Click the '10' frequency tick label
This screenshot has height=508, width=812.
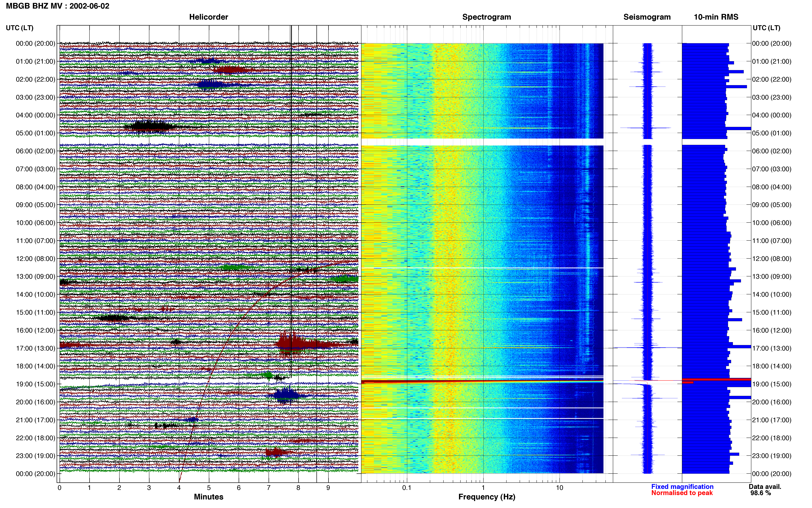pyautogui.click(x=559, y=488)
